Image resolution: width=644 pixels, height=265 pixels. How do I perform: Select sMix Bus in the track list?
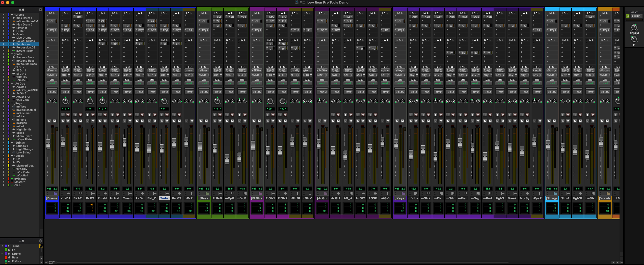coord(20,179)
